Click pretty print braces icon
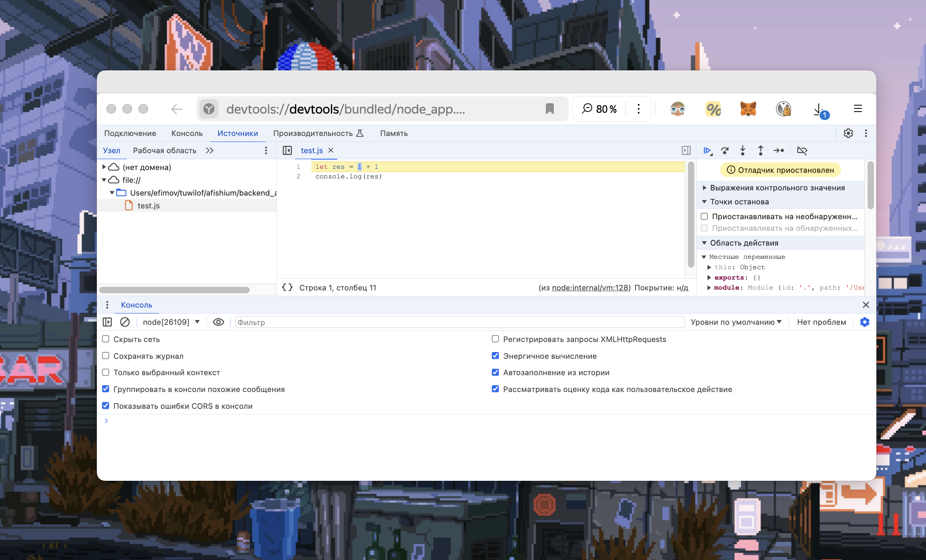926x560 pixels. 287,287
